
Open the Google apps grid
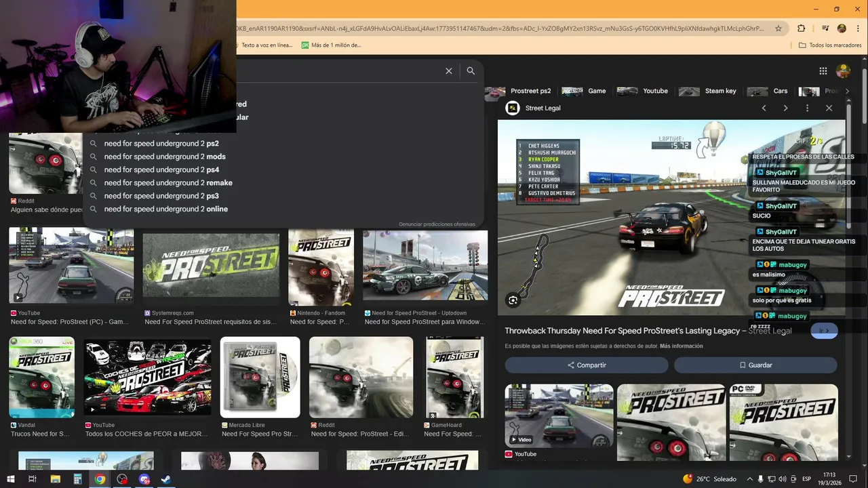coord(823,71)
